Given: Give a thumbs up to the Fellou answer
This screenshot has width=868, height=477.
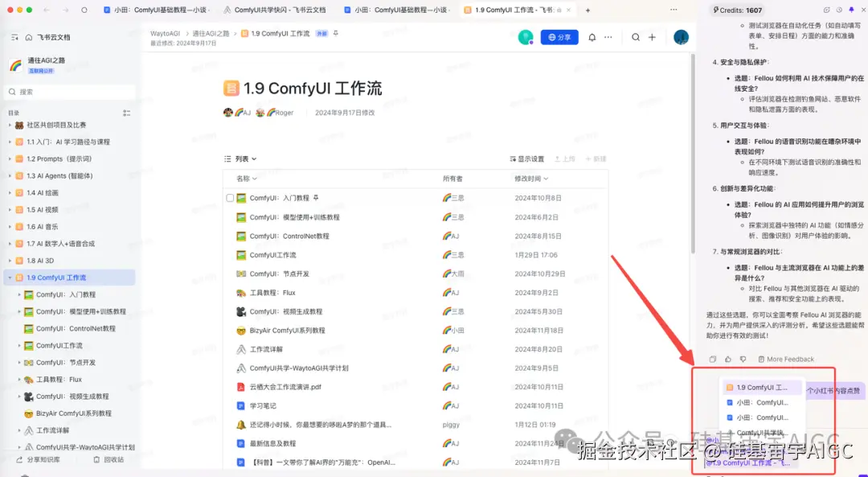Looking at the screenshot, I should click(728, 359).
